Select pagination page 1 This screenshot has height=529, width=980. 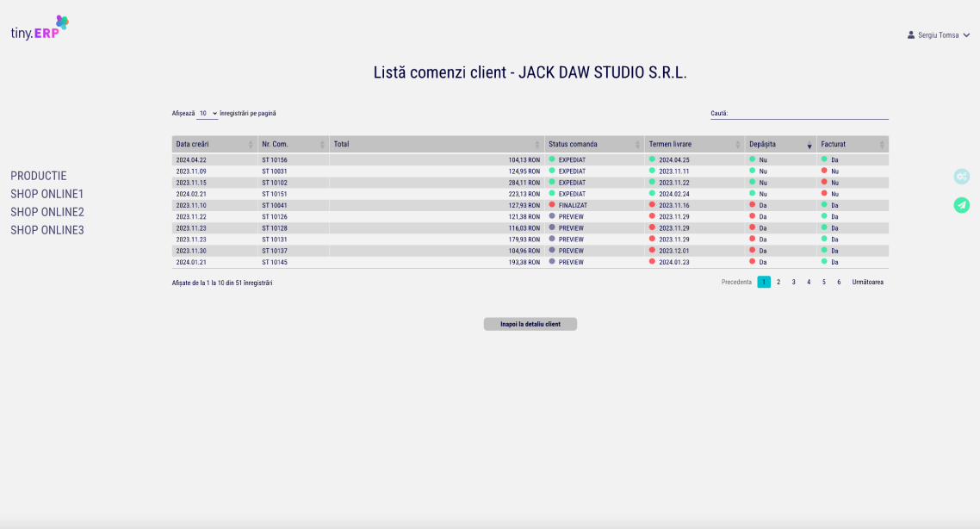[764, 282]
